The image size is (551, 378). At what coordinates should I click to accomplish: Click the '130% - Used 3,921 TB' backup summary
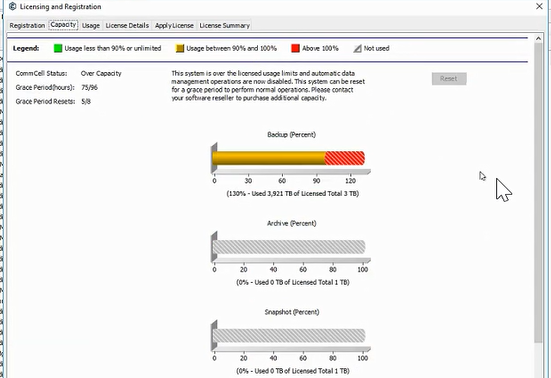293,194
